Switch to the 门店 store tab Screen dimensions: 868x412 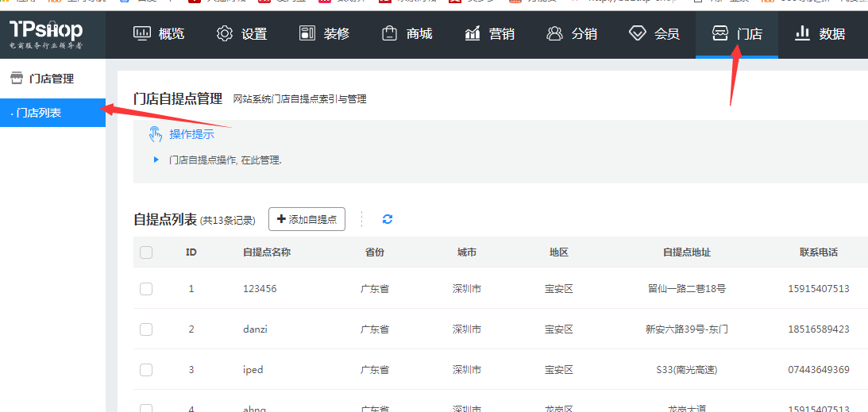(737, 33)
